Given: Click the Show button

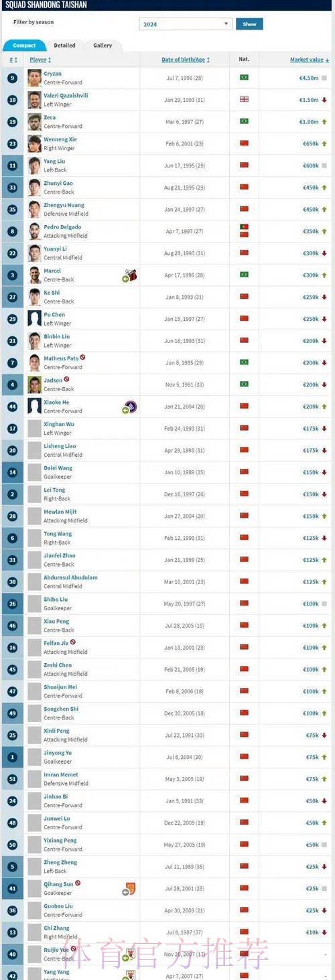Looking at the screenshot, I should point(249,24).
